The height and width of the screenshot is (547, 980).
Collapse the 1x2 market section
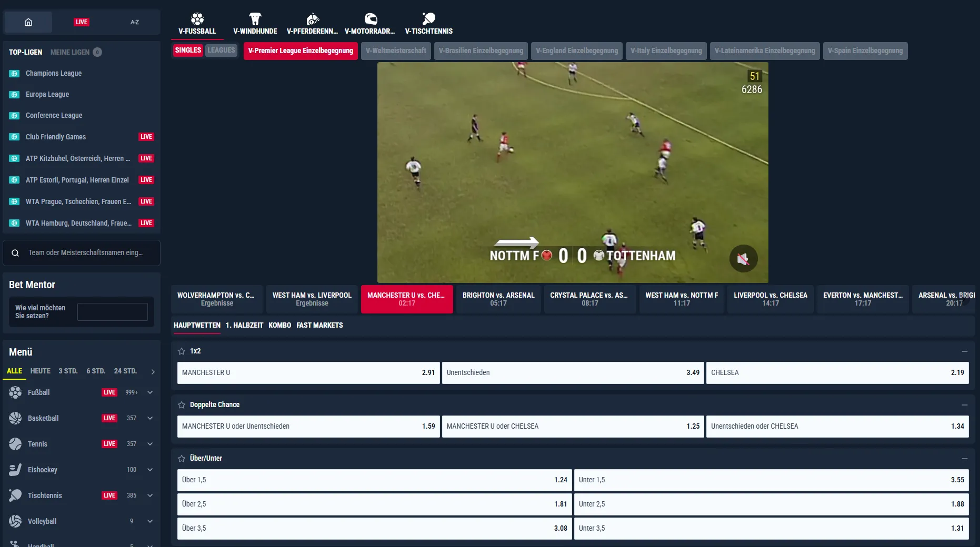point(964,351)
